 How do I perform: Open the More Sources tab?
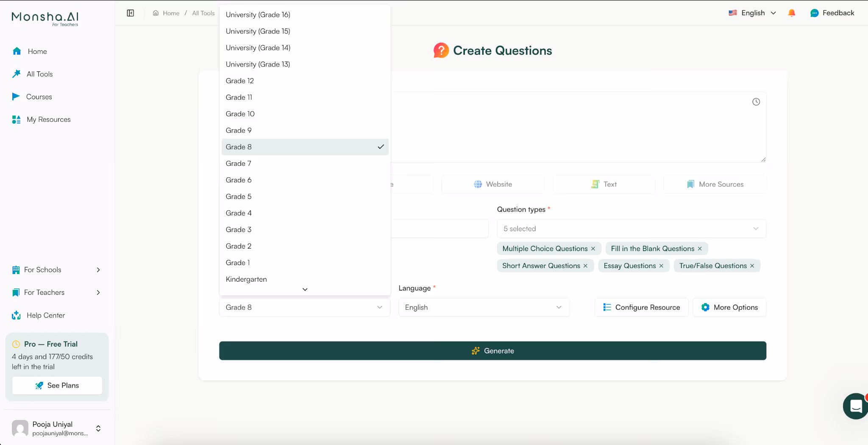(714, 184)
